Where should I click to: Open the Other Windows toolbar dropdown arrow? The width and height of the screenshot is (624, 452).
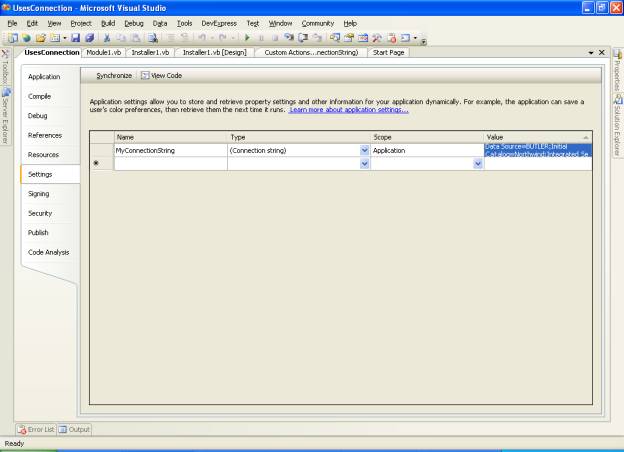[415, 38]
